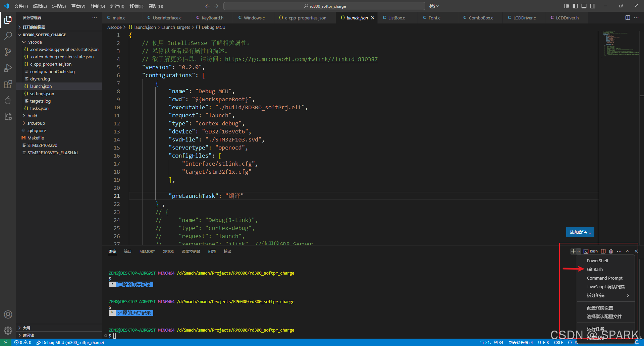Screen dimensions: 644x346
Task: Open the go.microsoft.com fwlink in launch.json
Action: point(301,59)
